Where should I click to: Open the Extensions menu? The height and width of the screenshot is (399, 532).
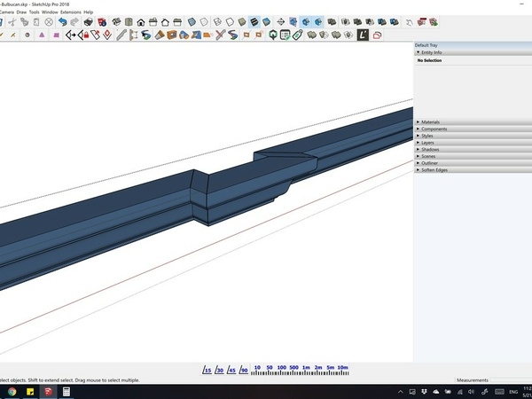pyautogui.click(x=70, y=12)
